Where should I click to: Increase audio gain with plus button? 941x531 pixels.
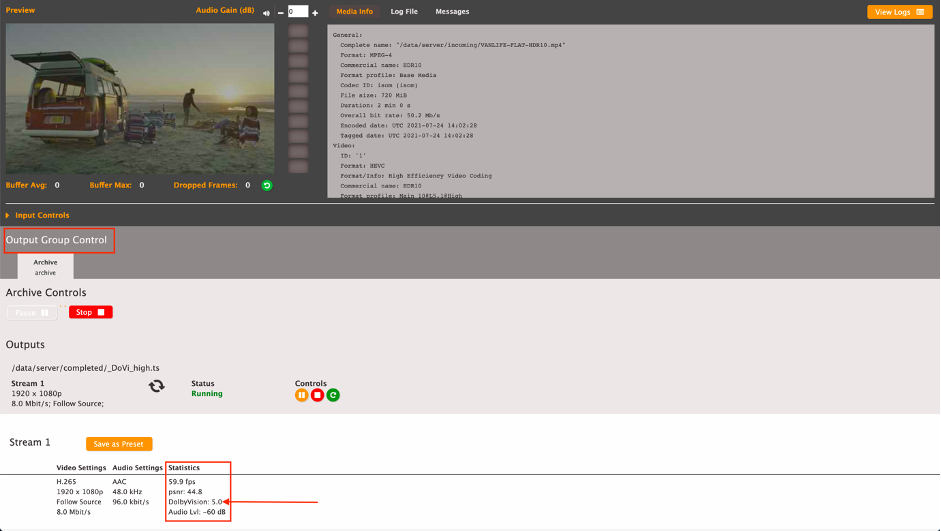[x=315, y=13]
